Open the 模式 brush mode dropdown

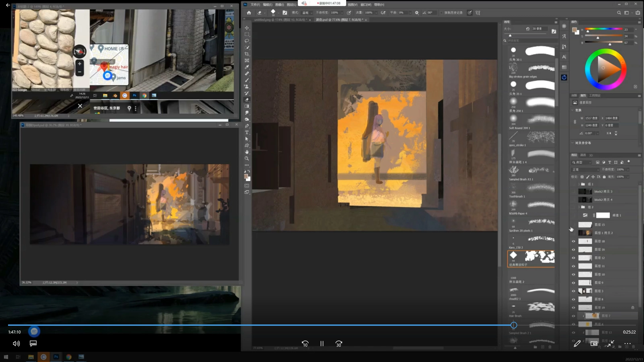coord(307,13)
